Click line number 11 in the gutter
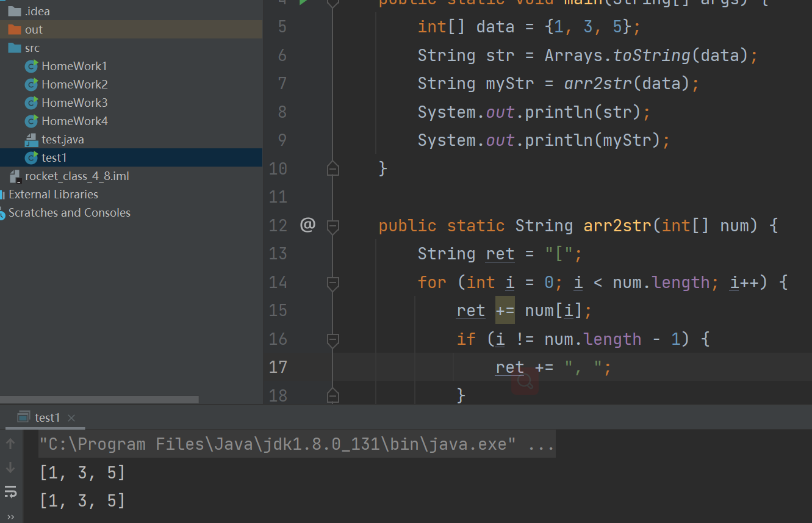Screen dimensions: 812x523 [278, 197]
